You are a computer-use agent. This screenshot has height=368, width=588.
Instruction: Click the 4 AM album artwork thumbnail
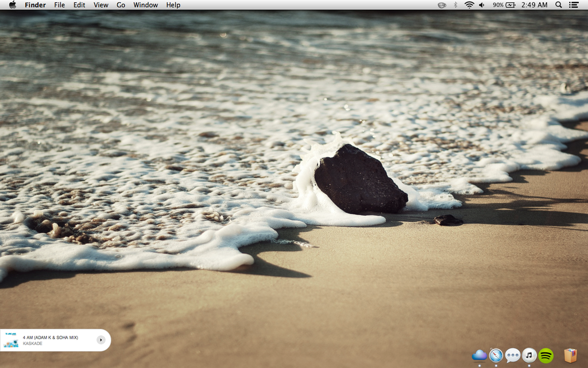[11, 340]
